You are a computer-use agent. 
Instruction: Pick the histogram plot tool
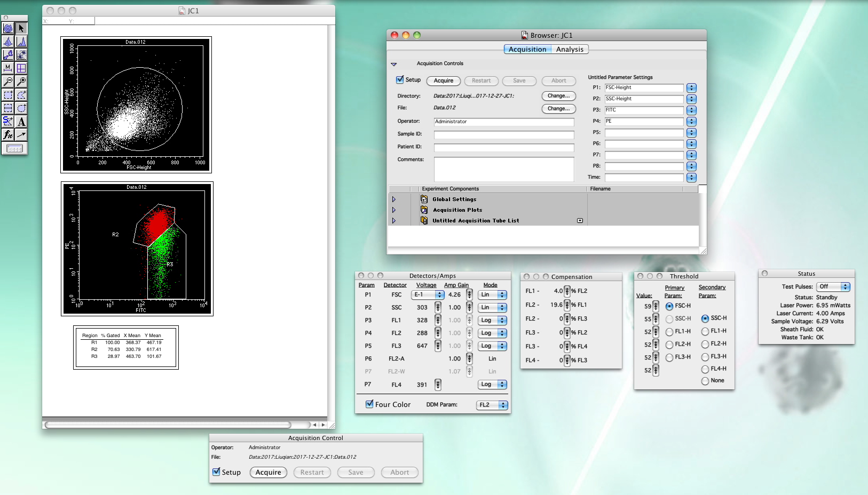pos(21,42)
